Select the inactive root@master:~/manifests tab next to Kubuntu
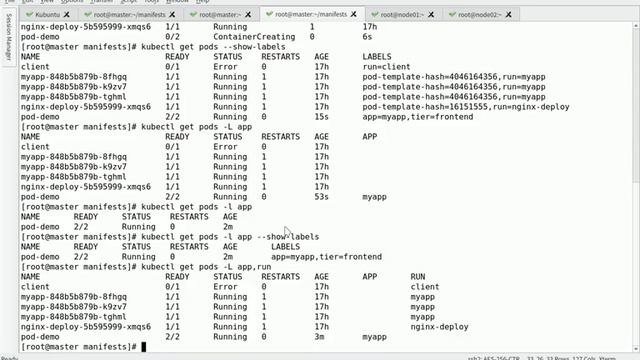Viewport: 640px width, 360px height. (x=129, y=15)
